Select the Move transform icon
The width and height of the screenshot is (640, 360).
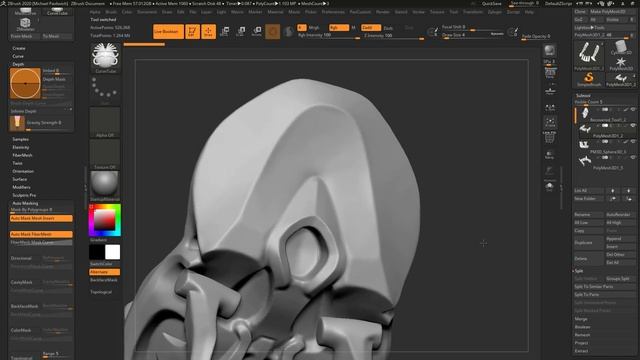click(224, 31)
